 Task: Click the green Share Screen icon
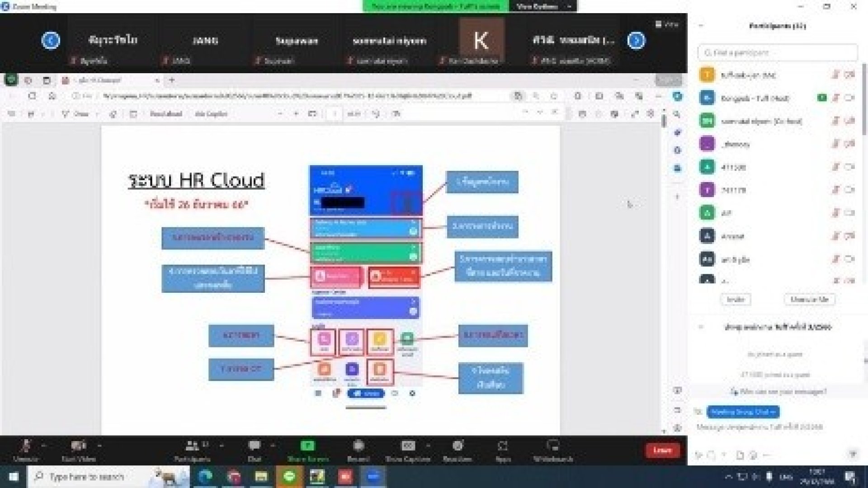point(308,446)
